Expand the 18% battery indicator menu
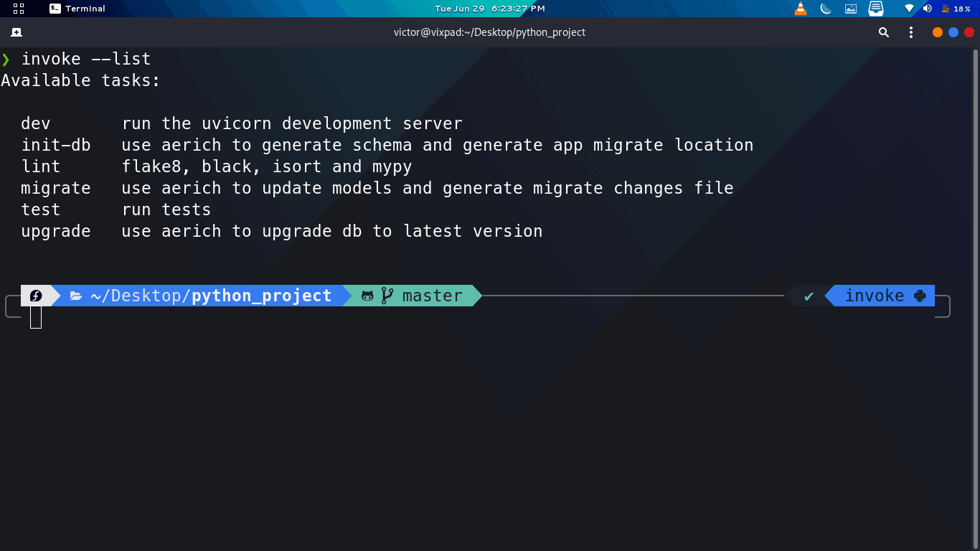 (953, 9)
